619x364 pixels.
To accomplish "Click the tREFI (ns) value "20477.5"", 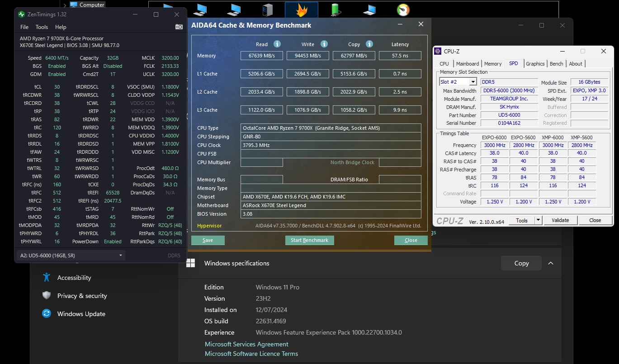I will pos(112,201).
